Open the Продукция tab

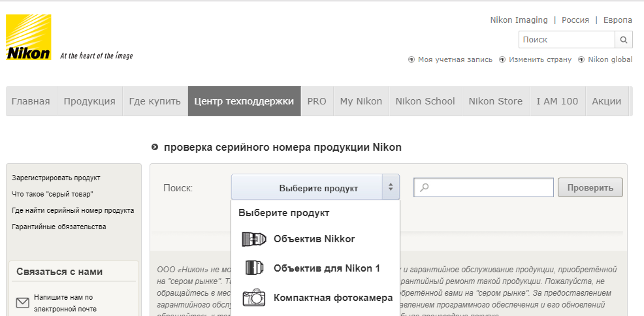89,101
